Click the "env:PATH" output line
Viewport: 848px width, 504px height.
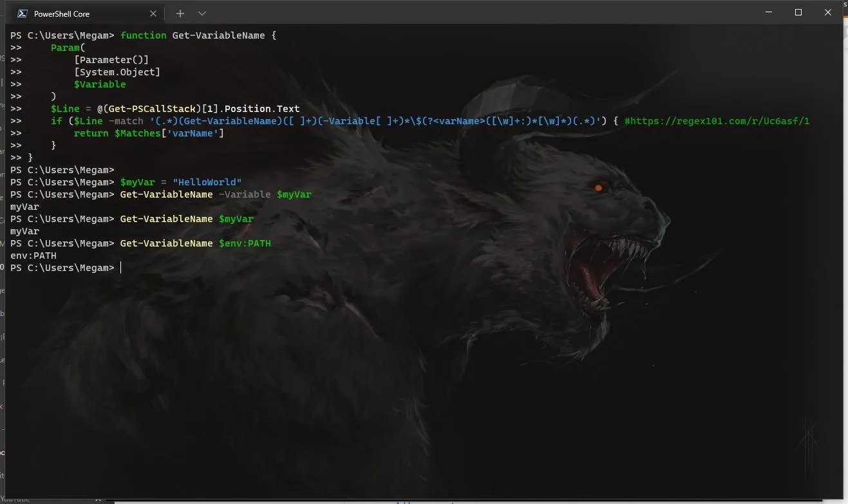pos(33,256)
